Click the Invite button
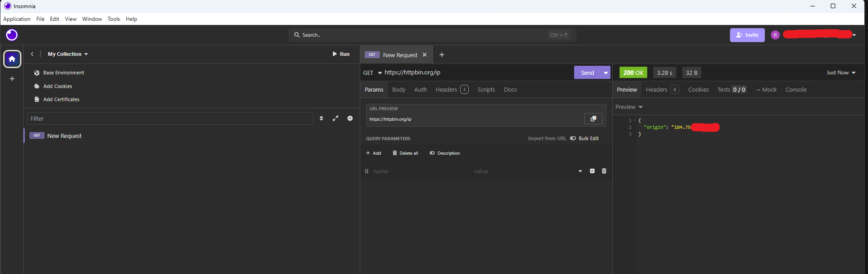Viewport: 868px width, 274px height. tap(747, 35)
